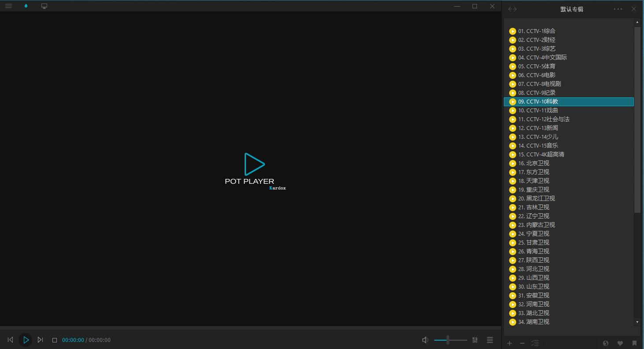The height and width of the screenshot is (349, 644).
Task: Select channel 34. 湖南卫视
Action: pos(569,322)
